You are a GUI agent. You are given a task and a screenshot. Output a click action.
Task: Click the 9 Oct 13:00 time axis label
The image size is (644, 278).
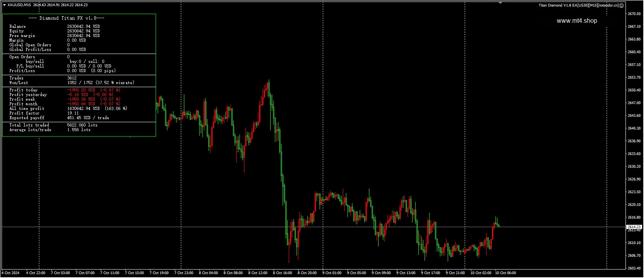click(406, 273)
